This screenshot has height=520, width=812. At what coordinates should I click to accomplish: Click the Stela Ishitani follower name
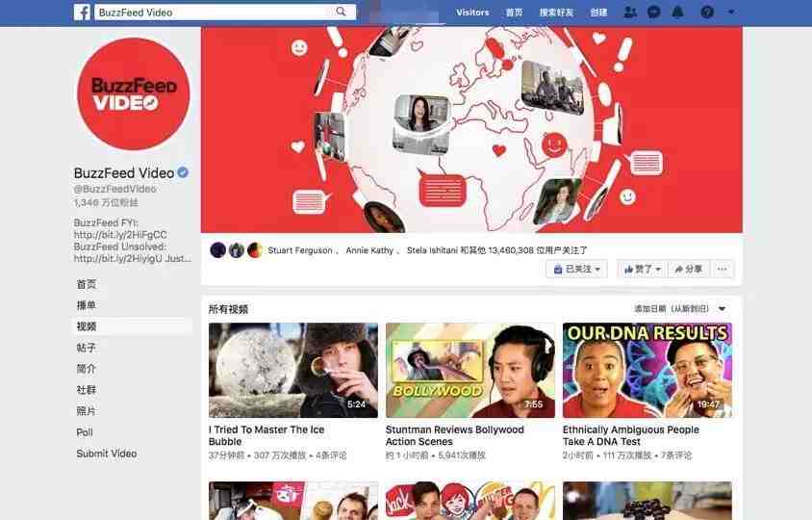(432, 250)
